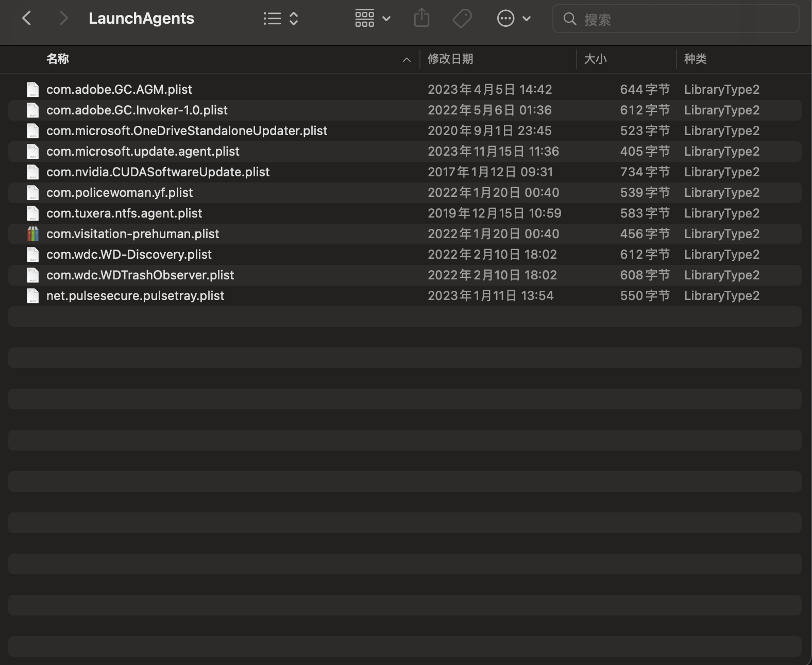Click the size value 539 字节
The width and height of the screenshot is (812, 665).
[645, 193]
